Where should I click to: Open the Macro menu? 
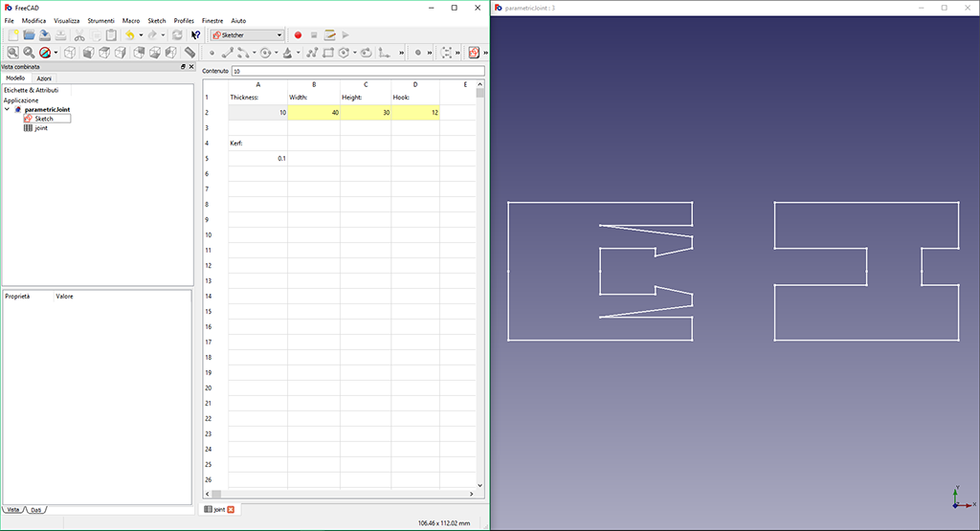(x=130, y=21)
